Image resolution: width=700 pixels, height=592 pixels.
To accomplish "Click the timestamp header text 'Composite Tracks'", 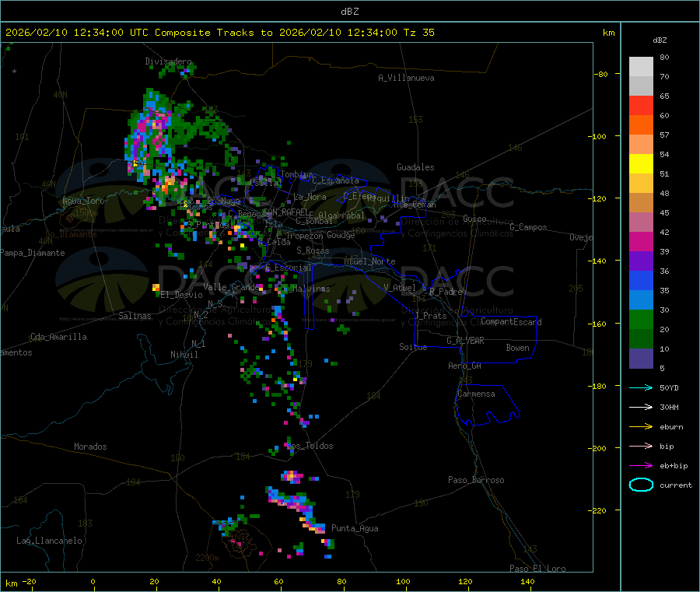I will click(205, 33).
